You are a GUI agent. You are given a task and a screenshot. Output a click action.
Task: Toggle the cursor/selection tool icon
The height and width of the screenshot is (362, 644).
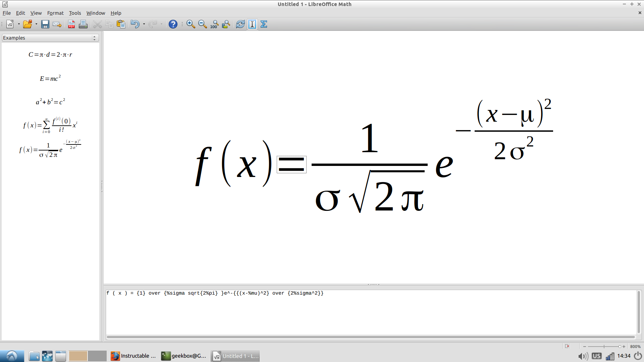253,24
